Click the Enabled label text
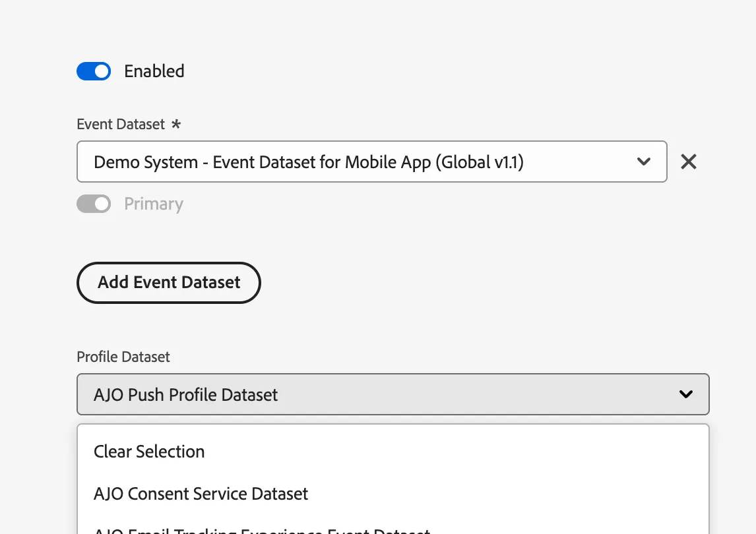 [x=154, y=71]
